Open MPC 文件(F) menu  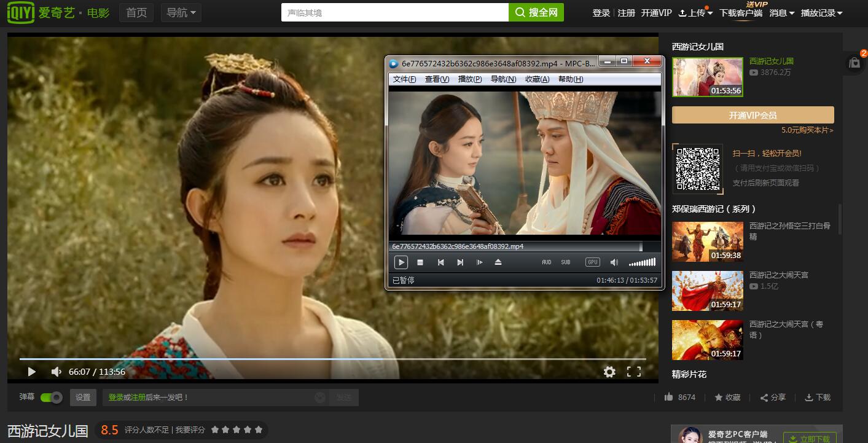click(404, 79)
